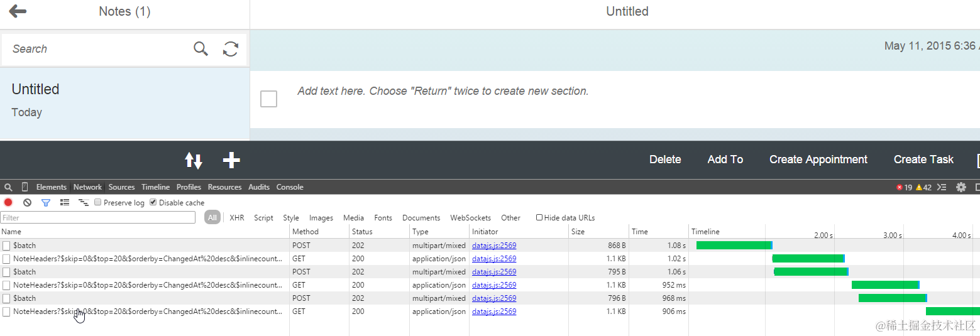Viewport: 980px width, 336px height.
Task: Show the console drawer icon
Action: [x=942, y=187]
